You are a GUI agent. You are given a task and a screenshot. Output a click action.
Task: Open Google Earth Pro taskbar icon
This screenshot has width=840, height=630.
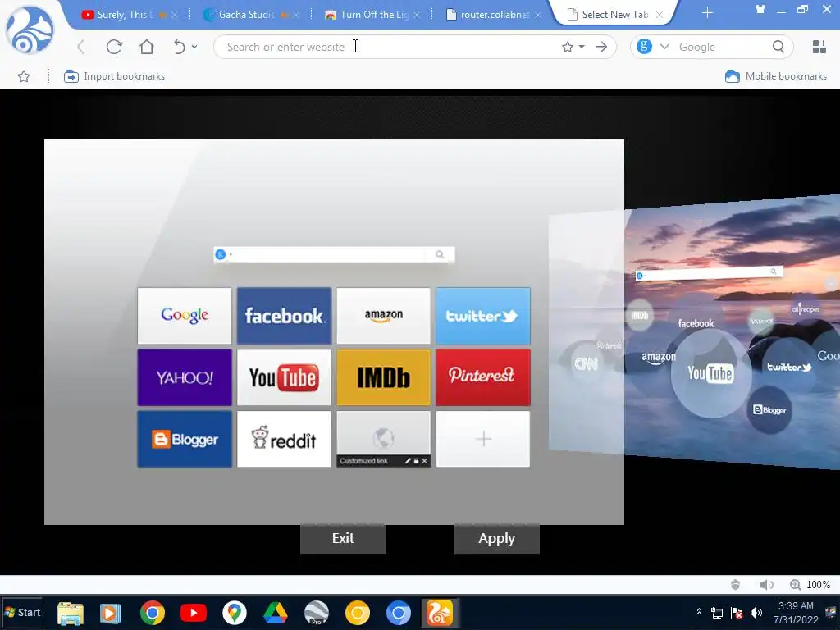317,613
